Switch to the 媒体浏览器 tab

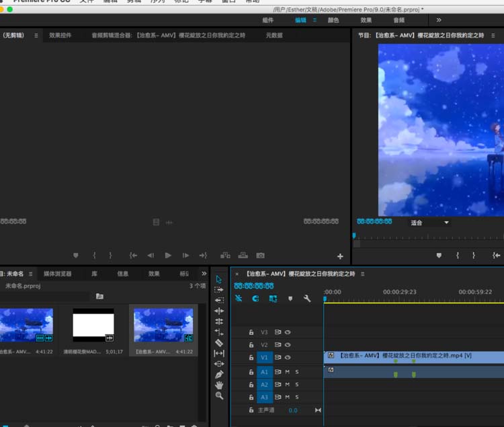point(58,274)
